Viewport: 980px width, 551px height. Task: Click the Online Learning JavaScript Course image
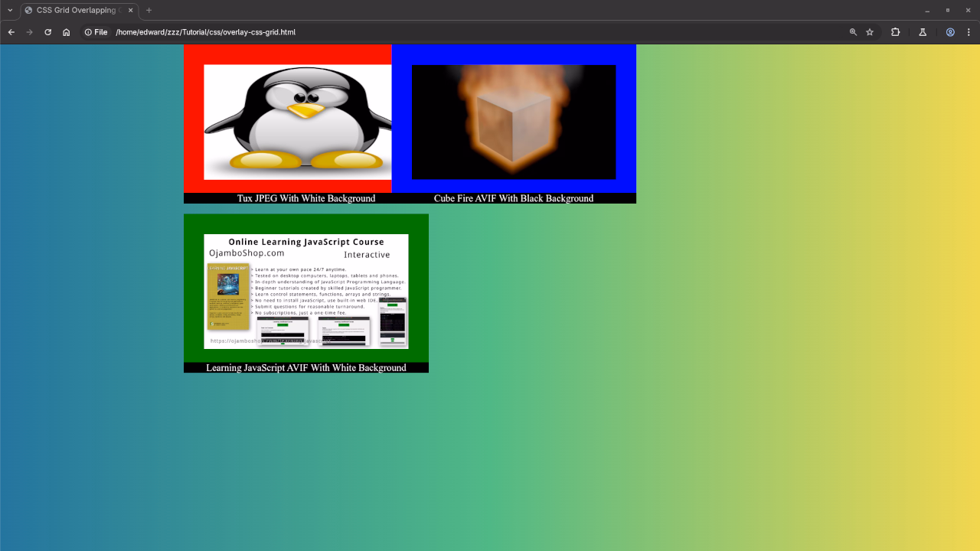pos(306,292)
